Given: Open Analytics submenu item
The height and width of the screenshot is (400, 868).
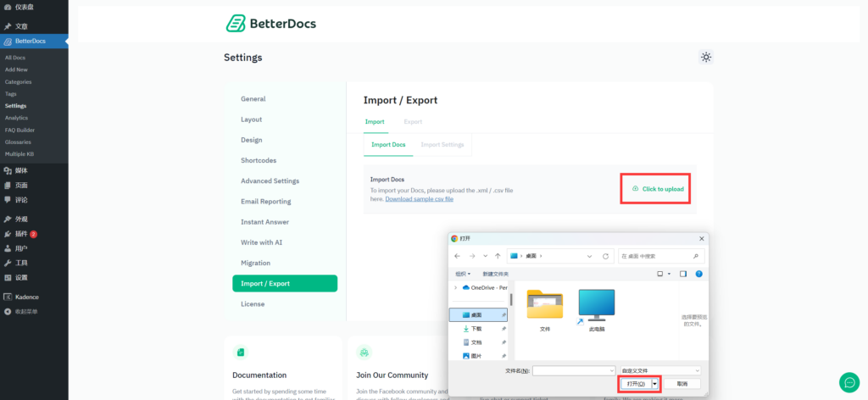Looking at the screenshot, I should pos(16,118).
